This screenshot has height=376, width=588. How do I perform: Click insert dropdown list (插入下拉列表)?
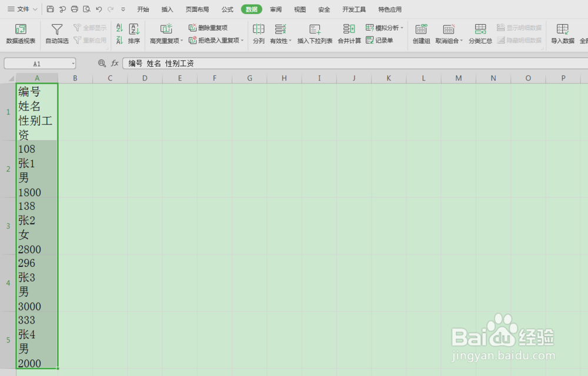point(315,33)
